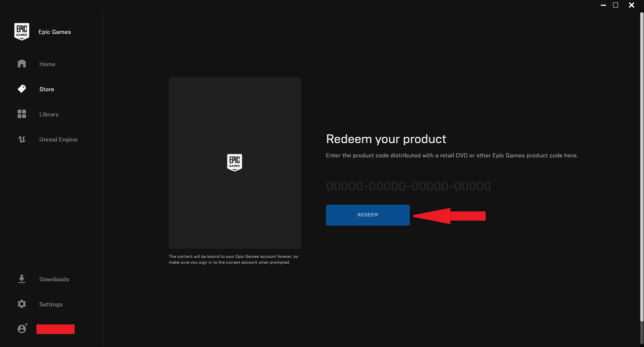This screenshot has width=644, height=347.
Task: Click the Downloads arrow icon
Action: (22, 279)
